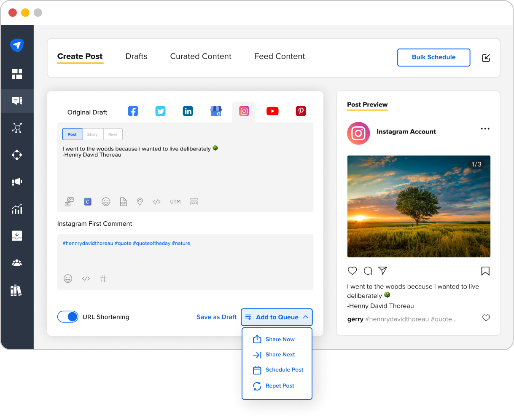Select the YouTube platform icon

(272, 111)
